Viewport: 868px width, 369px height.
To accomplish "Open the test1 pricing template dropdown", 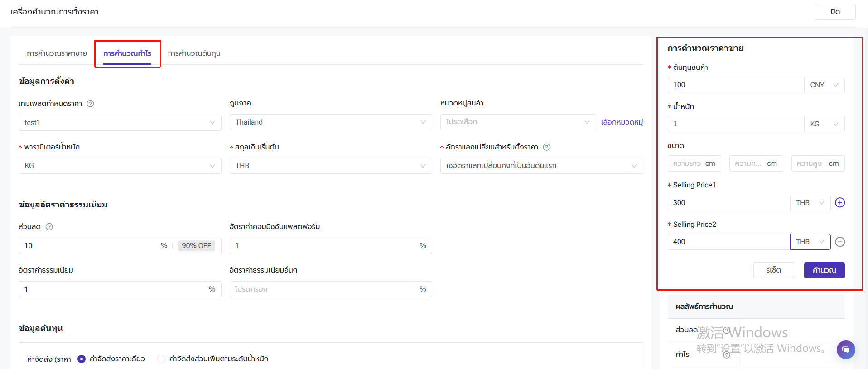I will (120, 123).
